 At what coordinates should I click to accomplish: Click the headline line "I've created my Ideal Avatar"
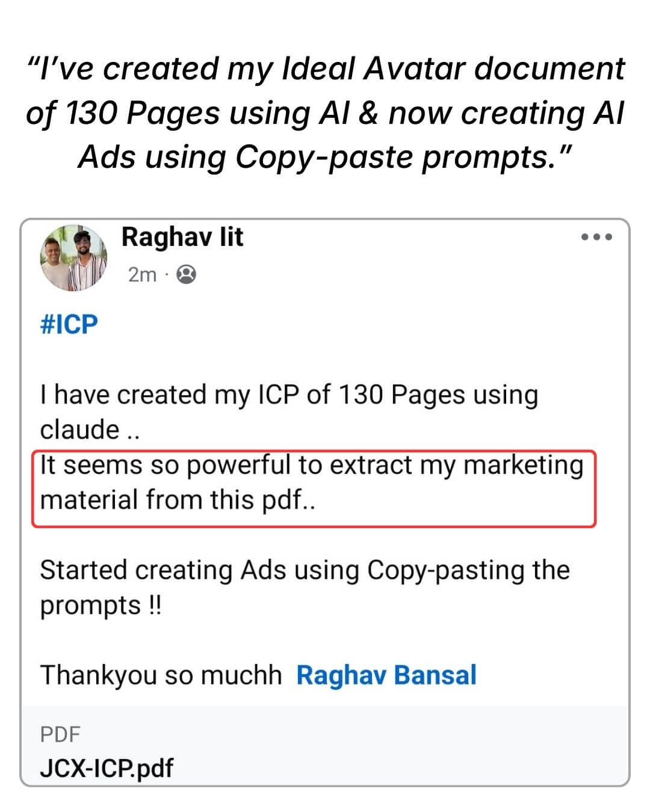tap(325, 69)
